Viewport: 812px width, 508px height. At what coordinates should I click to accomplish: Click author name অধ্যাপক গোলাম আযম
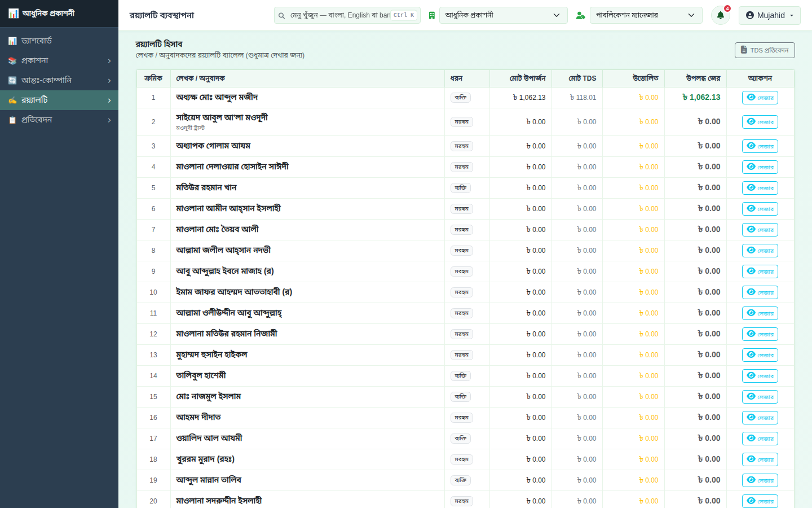213,146
